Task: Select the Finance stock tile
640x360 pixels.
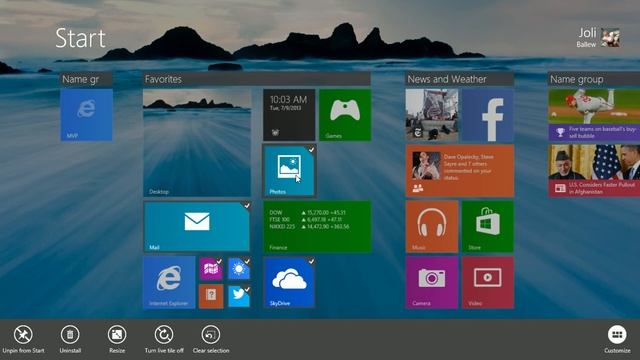Action: point(317,227)
